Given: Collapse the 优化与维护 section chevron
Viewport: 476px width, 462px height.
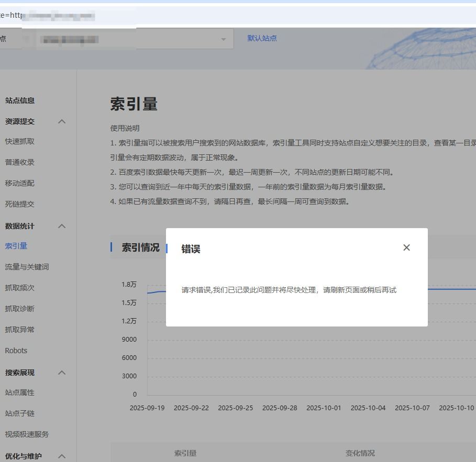Looking at the screenshot, I should pos(62,456).
